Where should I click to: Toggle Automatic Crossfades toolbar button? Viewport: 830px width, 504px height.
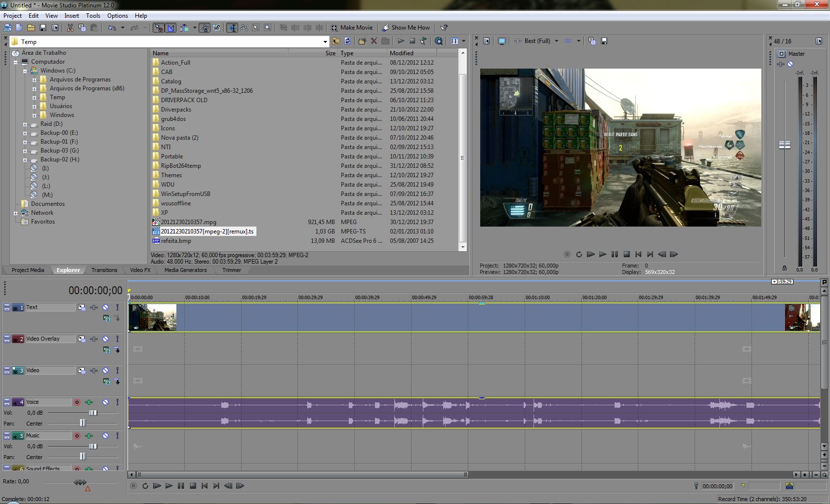[x=170, y=28]
